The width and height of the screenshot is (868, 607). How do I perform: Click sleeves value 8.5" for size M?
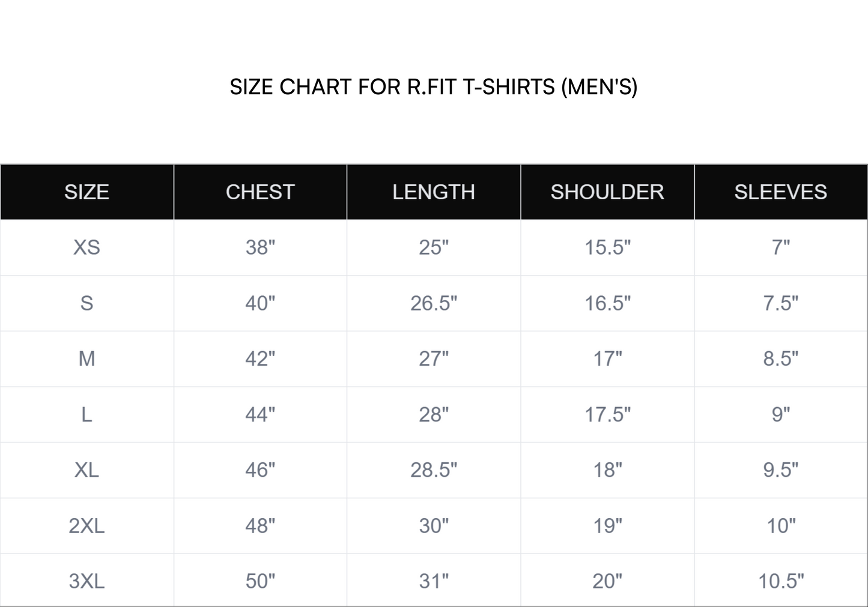pos(780,359)
